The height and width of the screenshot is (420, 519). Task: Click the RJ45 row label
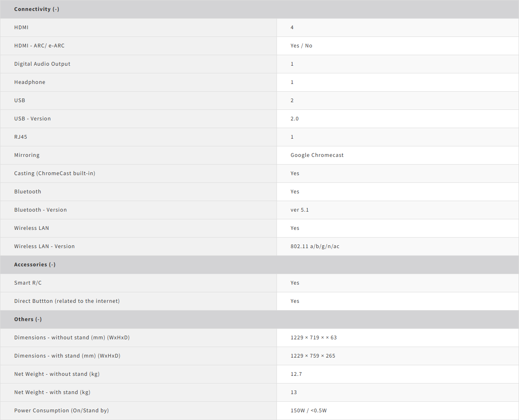(21, 137)
